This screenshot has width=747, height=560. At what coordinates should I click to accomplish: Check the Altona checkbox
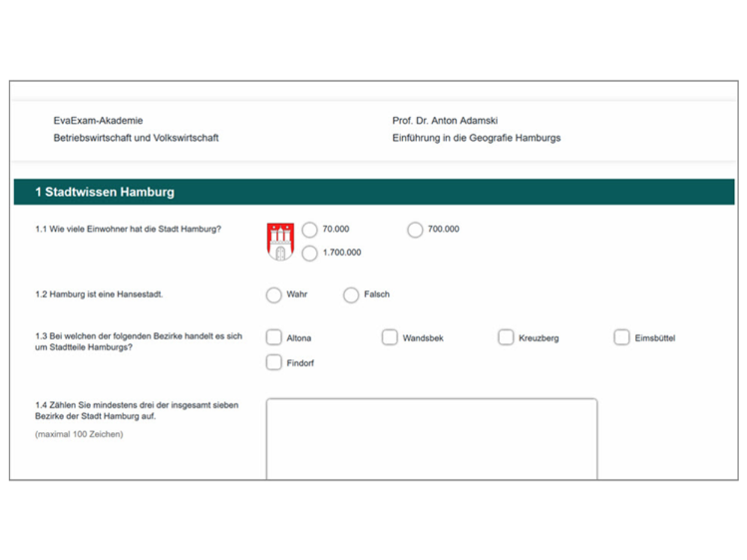pyautogui.click(x=274, y=338)
